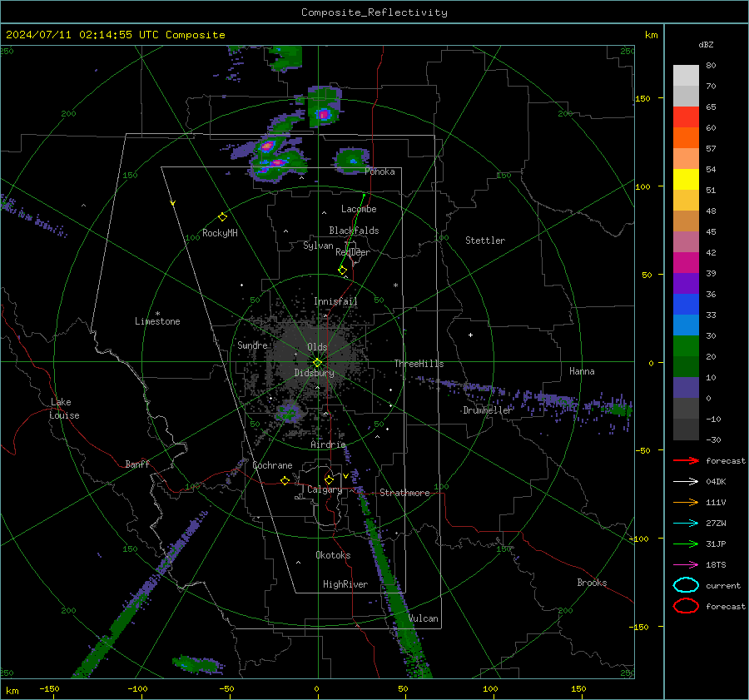749x700 pixels.
Task: Click the white 04DK arrow legend icon
Action: coord(686,481)
